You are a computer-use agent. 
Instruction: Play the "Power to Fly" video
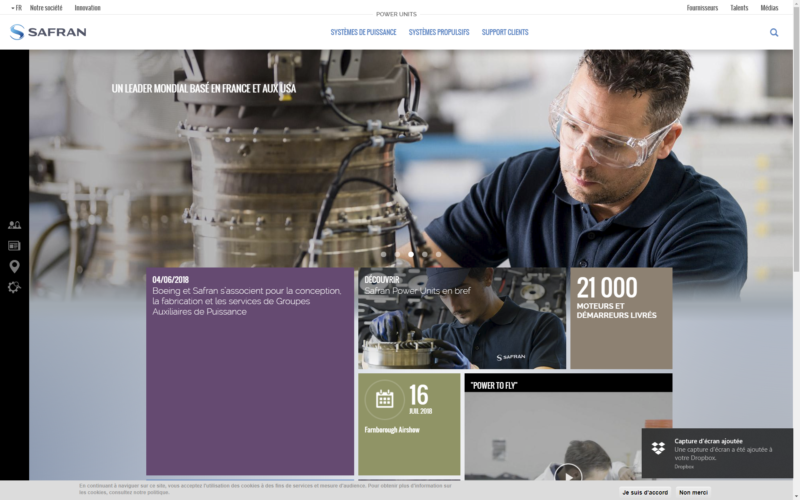click(568, 474)
